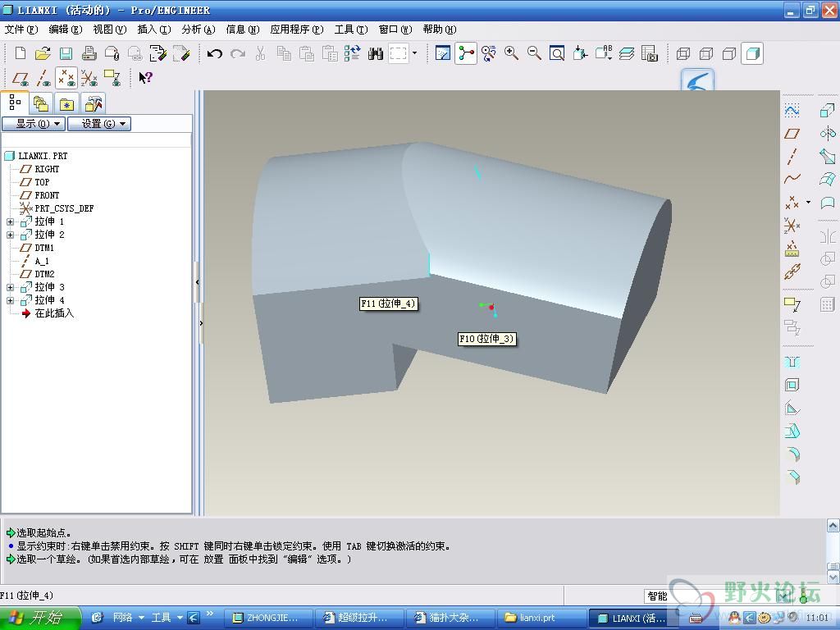Viewport: 840px width, 630px height.
Task: Select the round tool in right toolbar
Action: click(792, 454)
